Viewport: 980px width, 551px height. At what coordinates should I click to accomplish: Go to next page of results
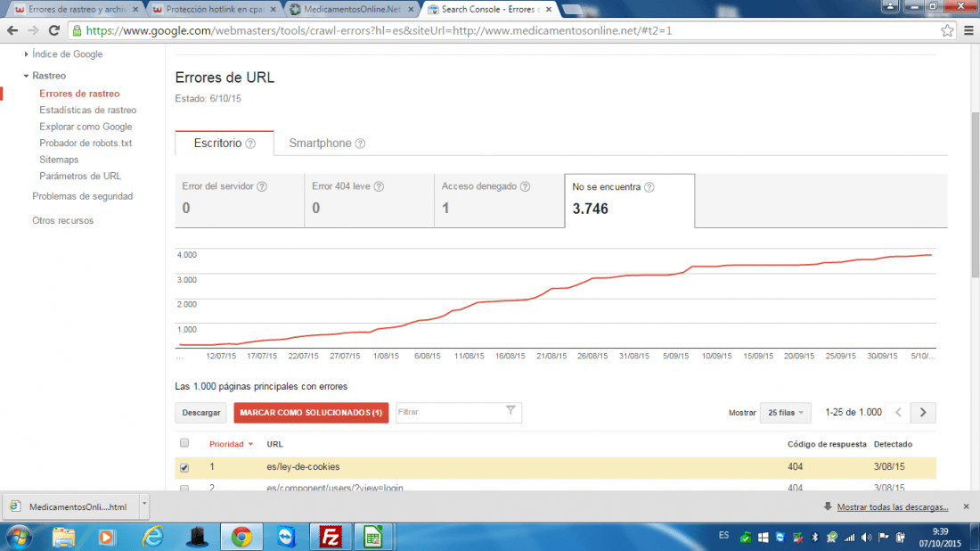coord(923,412)
